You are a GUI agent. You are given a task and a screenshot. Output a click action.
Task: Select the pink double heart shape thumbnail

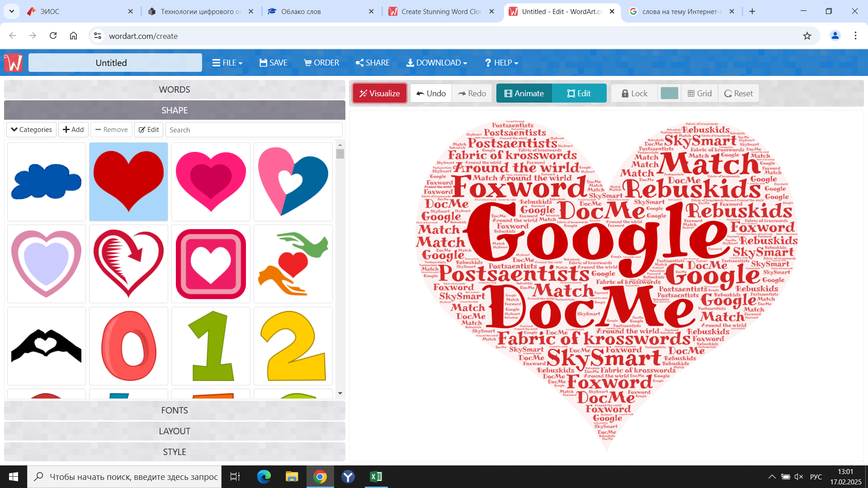[x=211, y=182]
